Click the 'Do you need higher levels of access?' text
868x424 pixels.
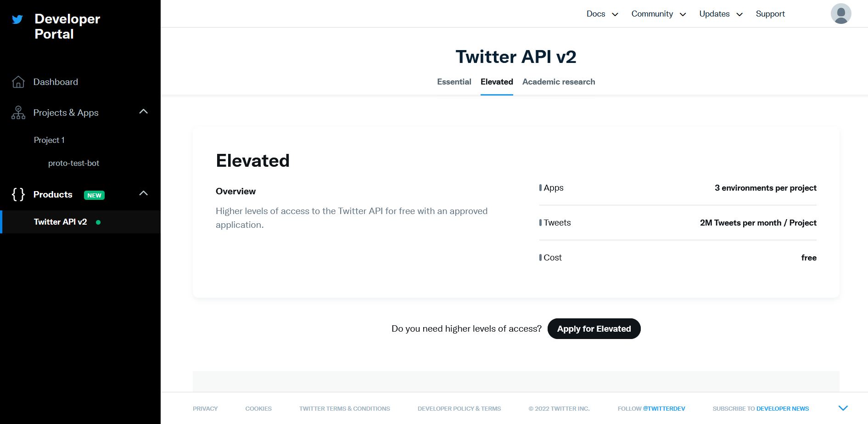point(466,329)
